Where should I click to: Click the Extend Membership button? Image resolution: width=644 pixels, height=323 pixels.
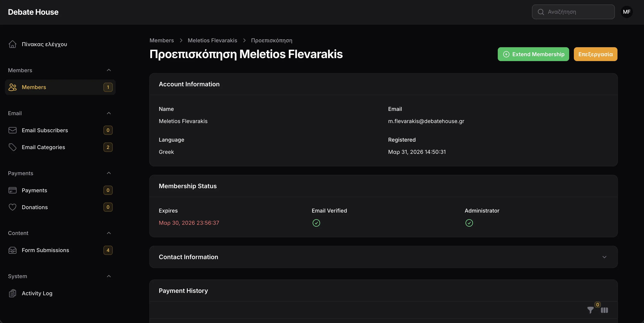coord(533,54)
